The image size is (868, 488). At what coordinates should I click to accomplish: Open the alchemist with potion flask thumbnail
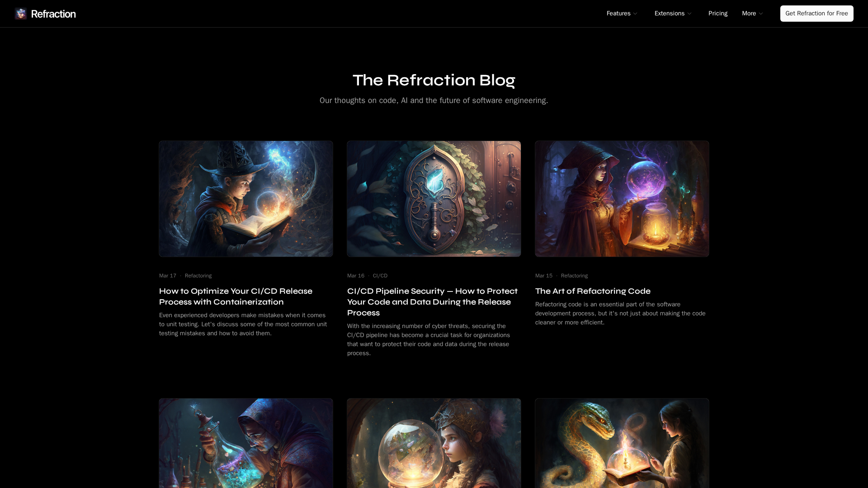pyautogui.click(x=246, y=443)
